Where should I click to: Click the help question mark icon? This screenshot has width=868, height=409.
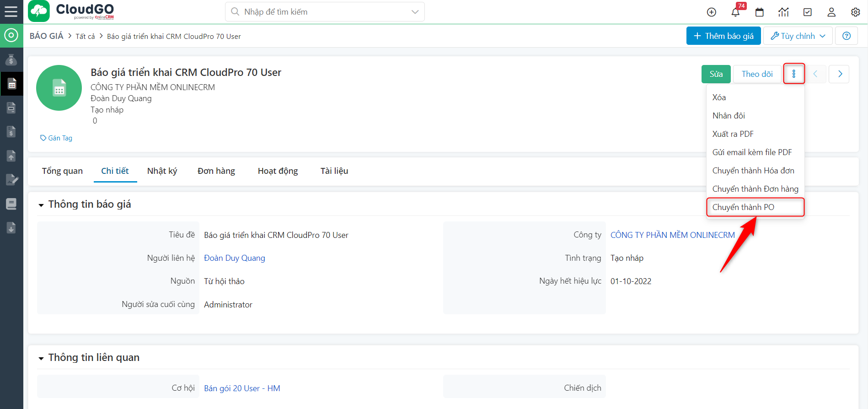[x=847, y=36]
